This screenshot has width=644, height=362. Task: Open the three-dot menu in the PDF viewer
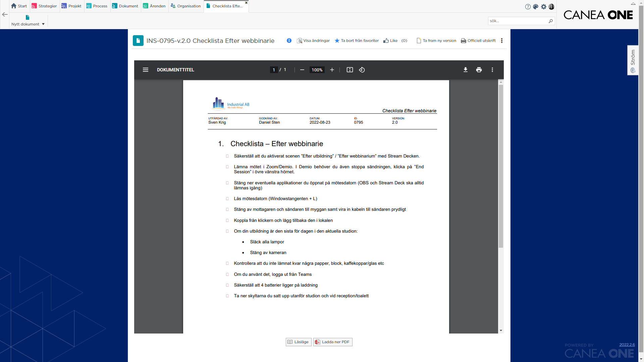[492, 70]
